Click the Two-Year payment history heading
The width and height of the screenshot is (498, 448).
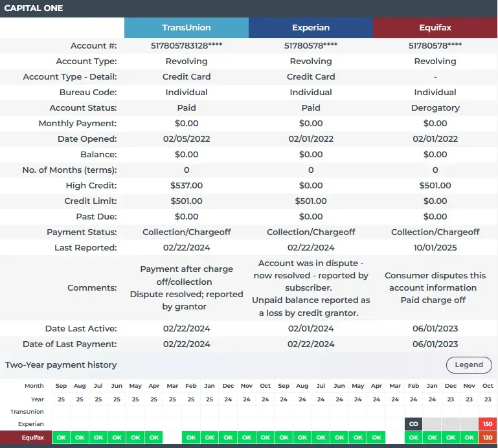pos(61,365)
